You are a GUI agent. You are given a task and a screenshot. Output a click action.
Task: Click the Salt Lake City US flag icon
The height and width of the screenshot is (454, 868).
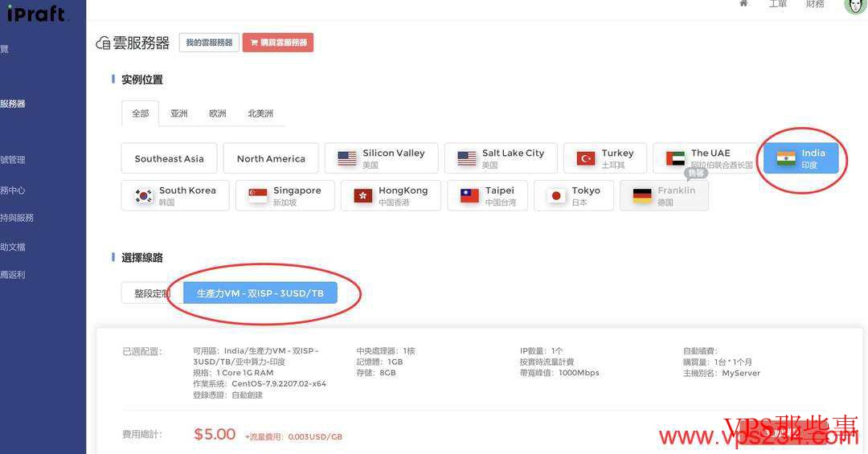point(466,158)
